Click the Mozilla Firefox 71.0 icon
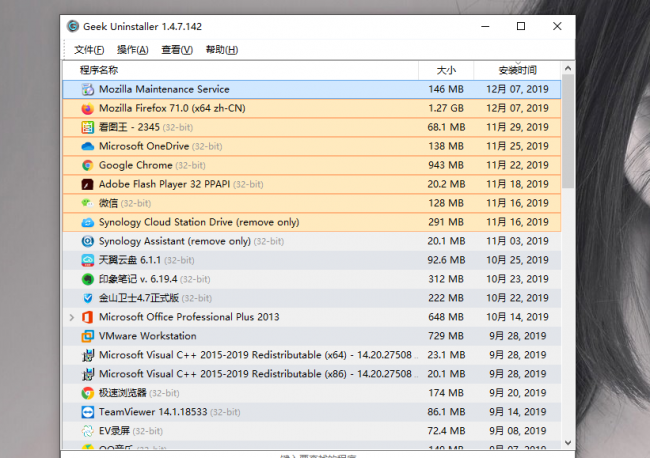Image resolution: width=650 pixels, height=458 pixels. click(x=87, y=108)
